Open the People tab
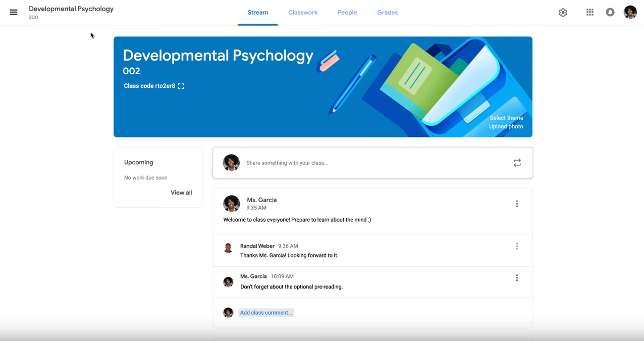Screen dimensions: 644x341 (x=347, y=12)
